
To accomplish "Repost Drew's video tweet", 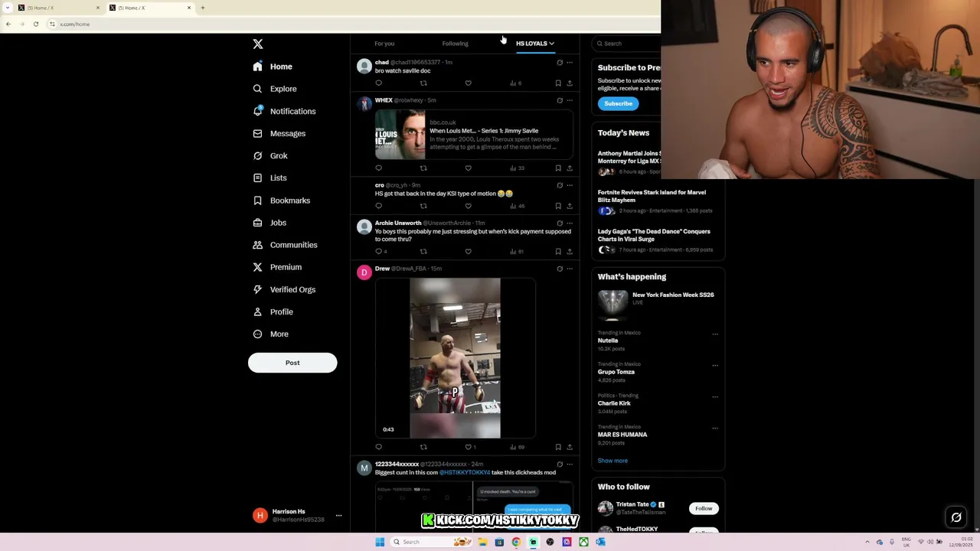I will coord(423,447).
